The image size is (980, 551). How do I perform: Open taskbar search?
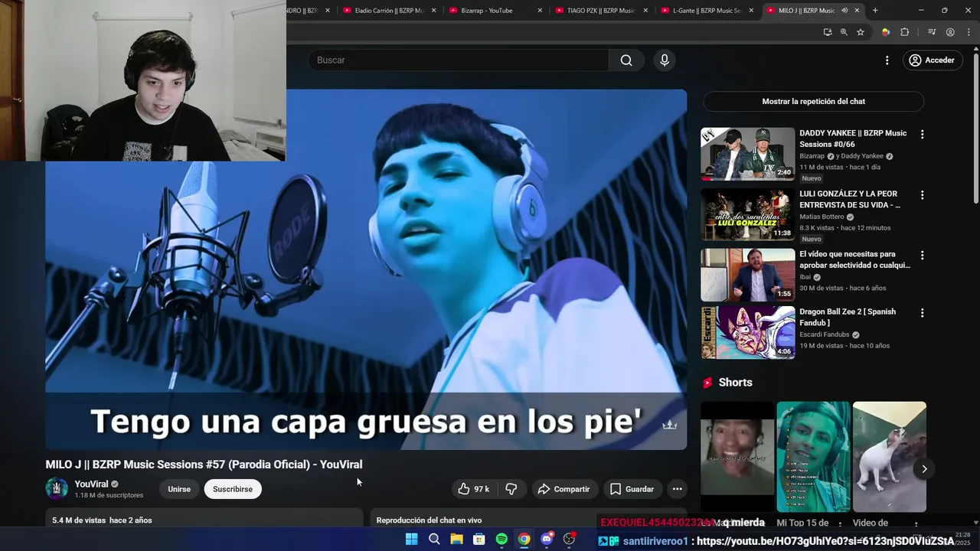coord(434,540)
